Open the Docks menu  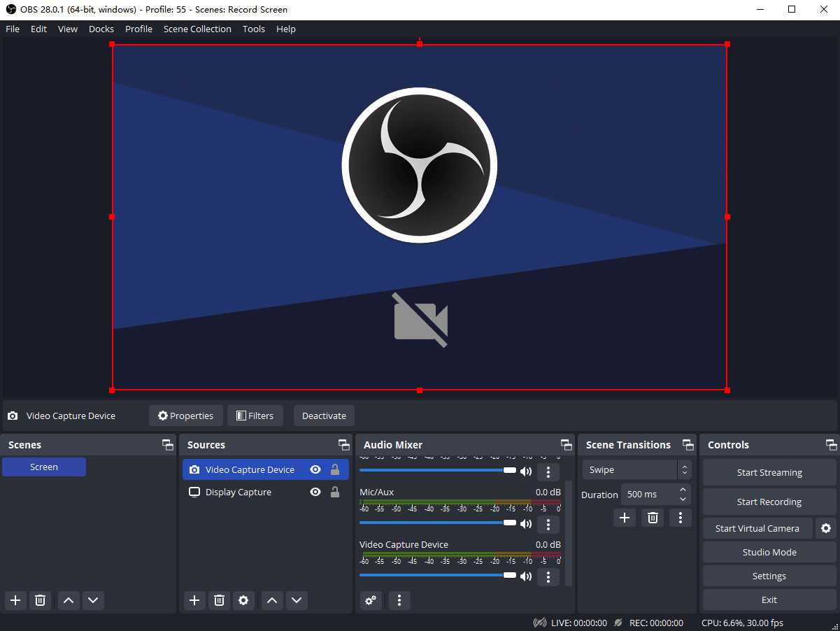coord(101,29)
